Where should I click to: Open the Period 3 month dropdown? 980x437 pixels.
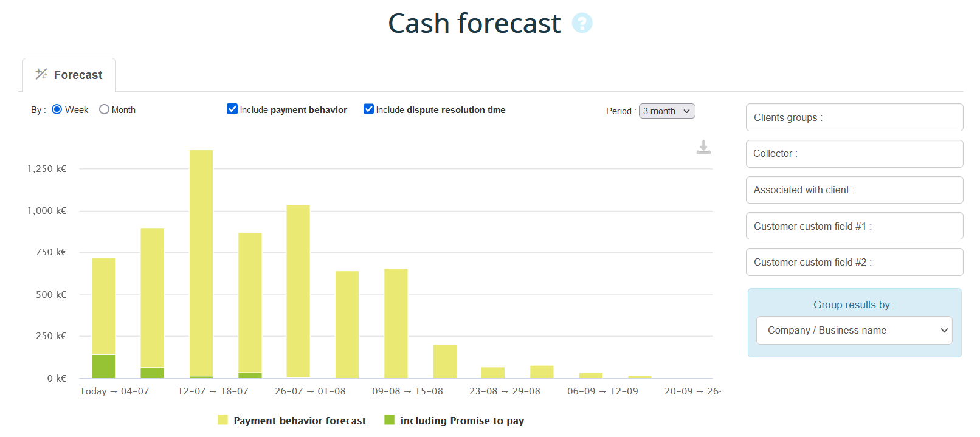[666, 111]
